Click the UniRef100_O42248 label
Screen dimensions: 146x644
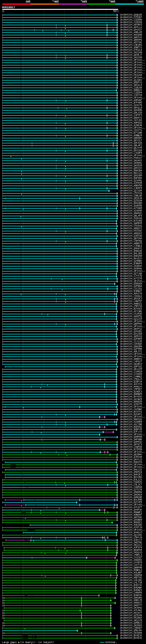[x=131, y=53]
